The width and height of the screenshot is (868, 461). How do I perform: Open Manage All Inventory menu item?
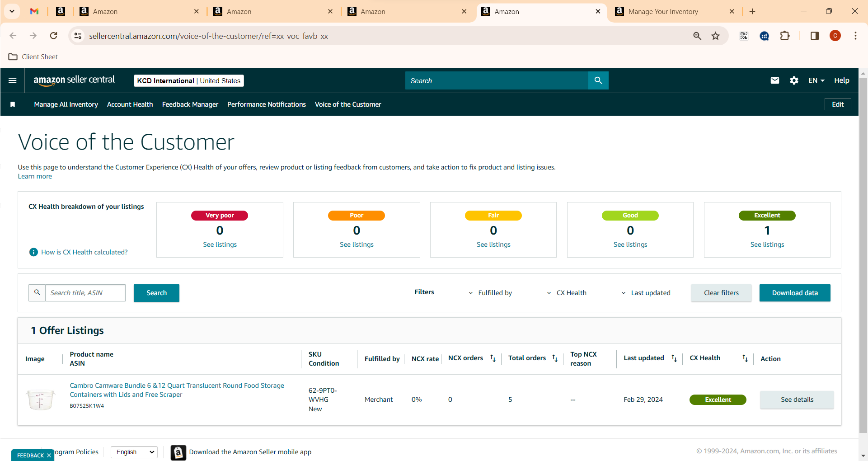[66, 104]
